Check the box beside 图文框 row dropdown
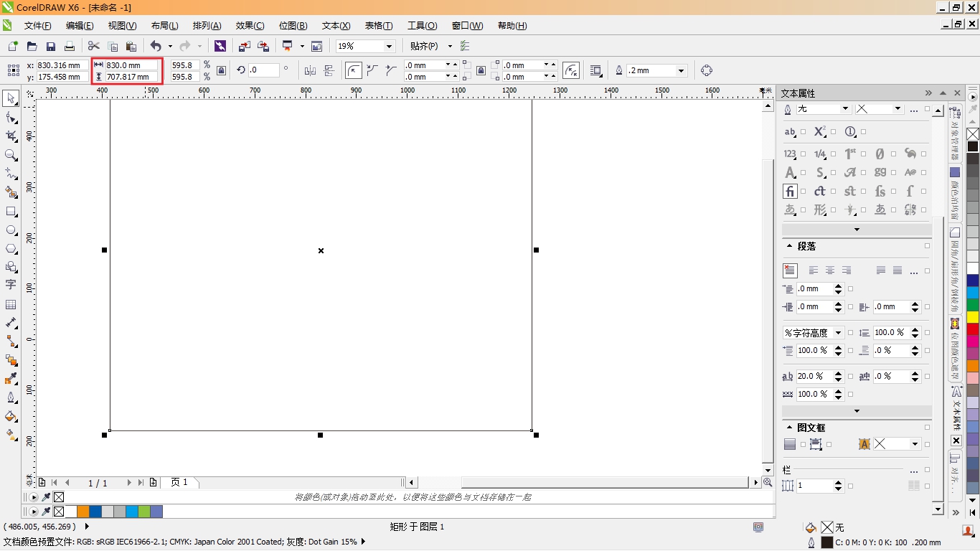 (927, 445)
